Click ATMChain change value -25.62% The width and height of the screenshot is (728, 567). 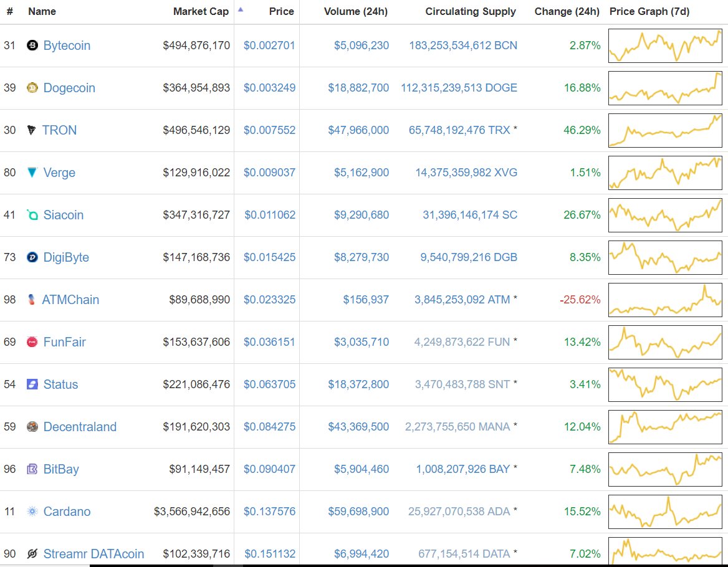point(580,300)
